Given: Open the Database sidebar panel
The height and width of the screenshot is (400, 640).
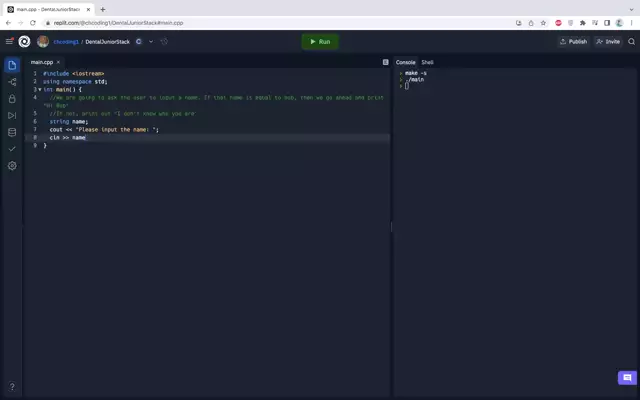Looking at the screenshot, I should 12,132.
